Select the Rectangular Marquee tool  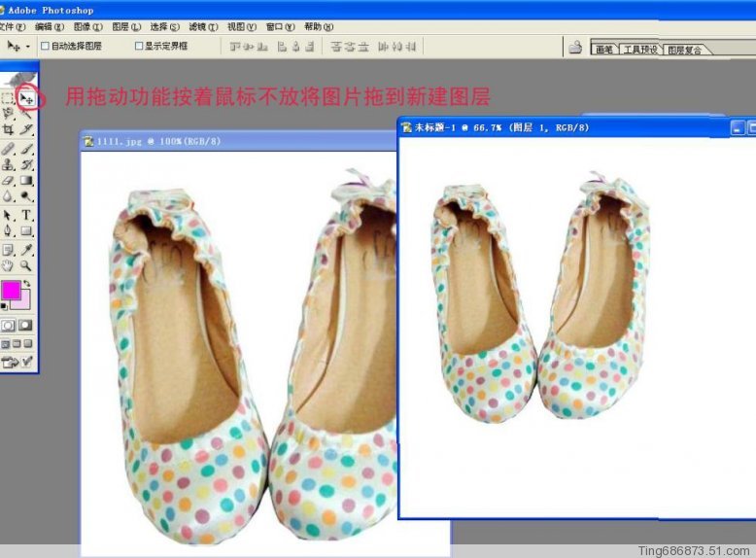pyautogui.click(x=8, y=99)
